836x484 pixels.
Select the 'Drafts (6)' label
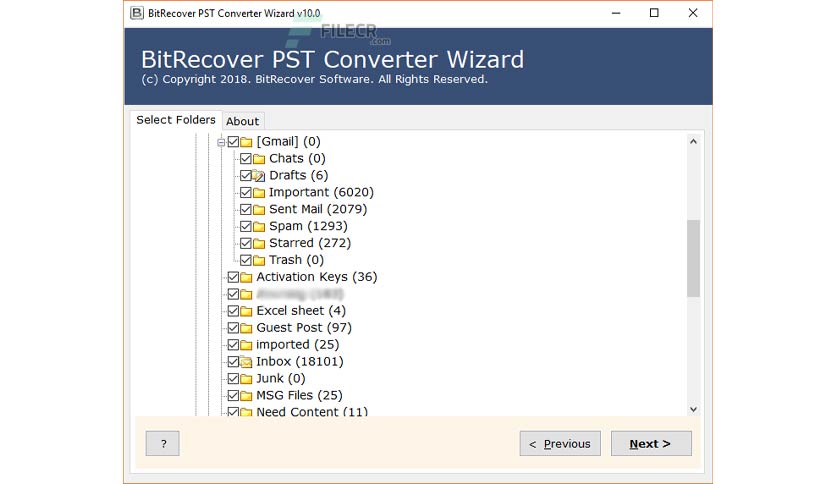click(299, 175)
